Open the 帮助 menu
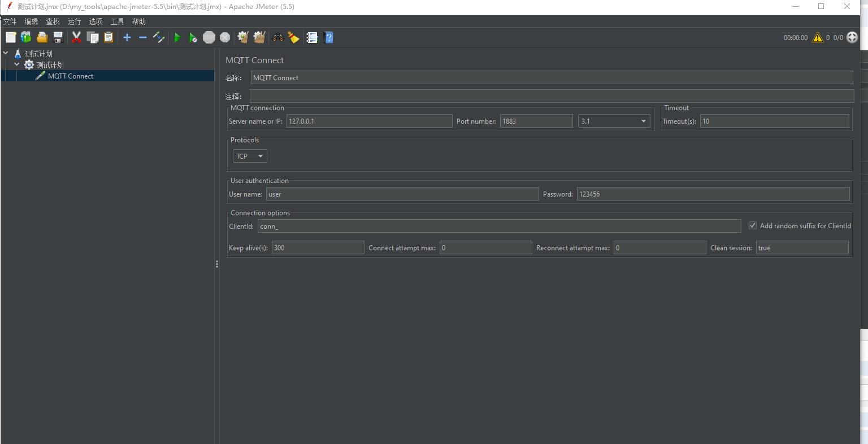The height and width of the screenshot is (444, 868). coord(138,21)
